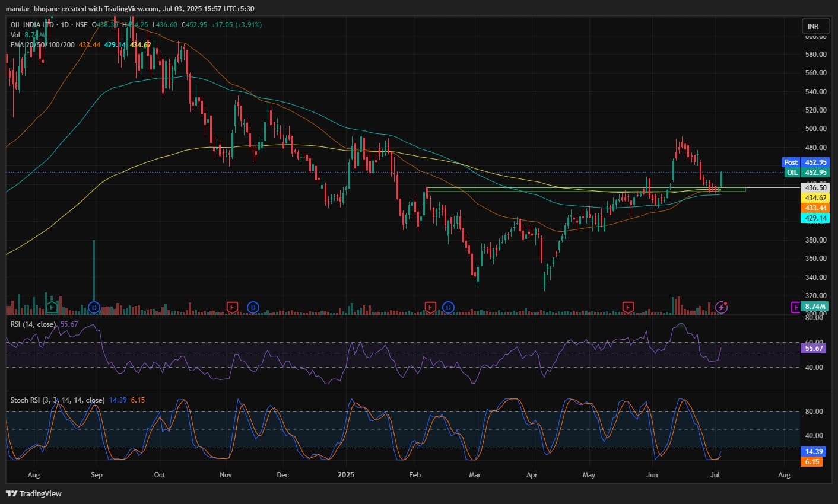838x504 pixels.
Task: Click the 480.00 price axis label
Action: pos(815,147)
